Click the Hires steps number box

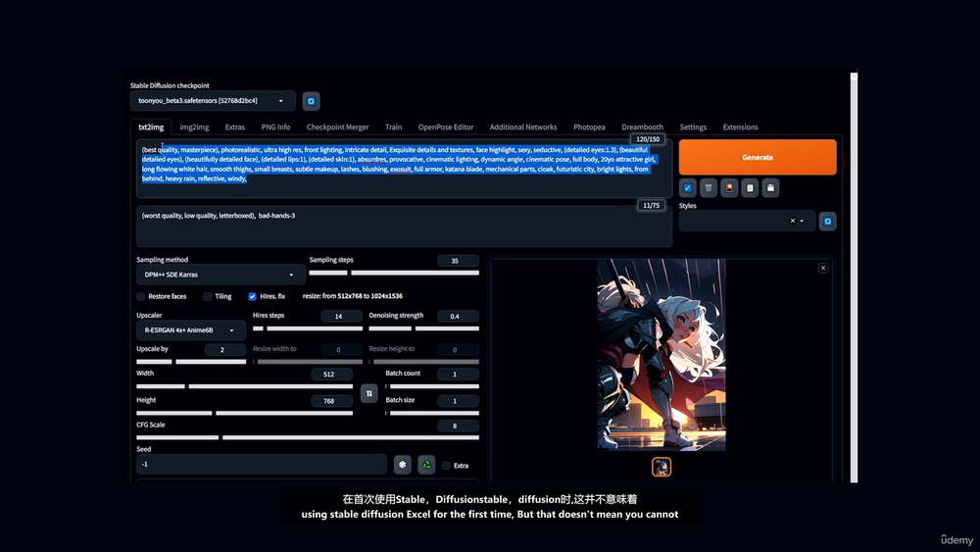coord(342,317)
